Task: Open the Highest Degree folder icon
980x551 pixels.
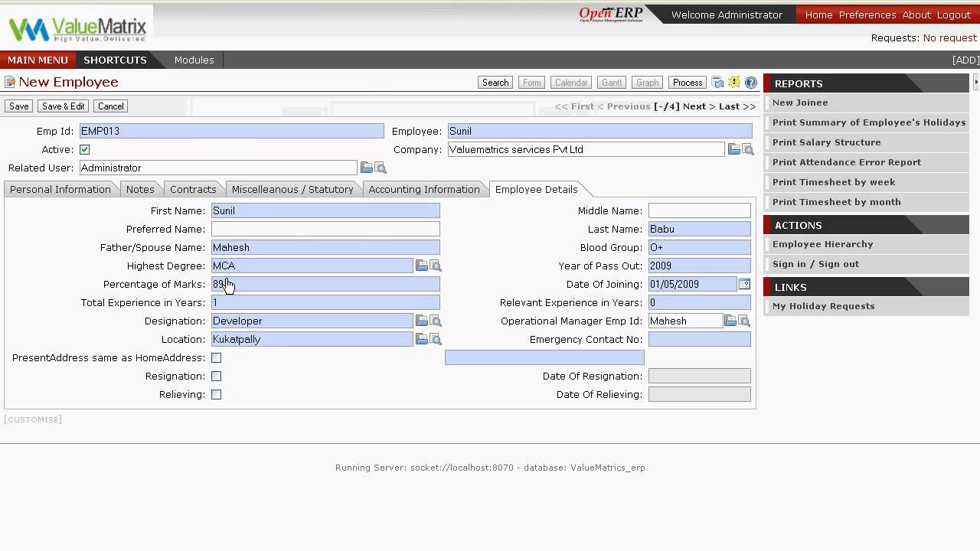Action: coord(421,266)
